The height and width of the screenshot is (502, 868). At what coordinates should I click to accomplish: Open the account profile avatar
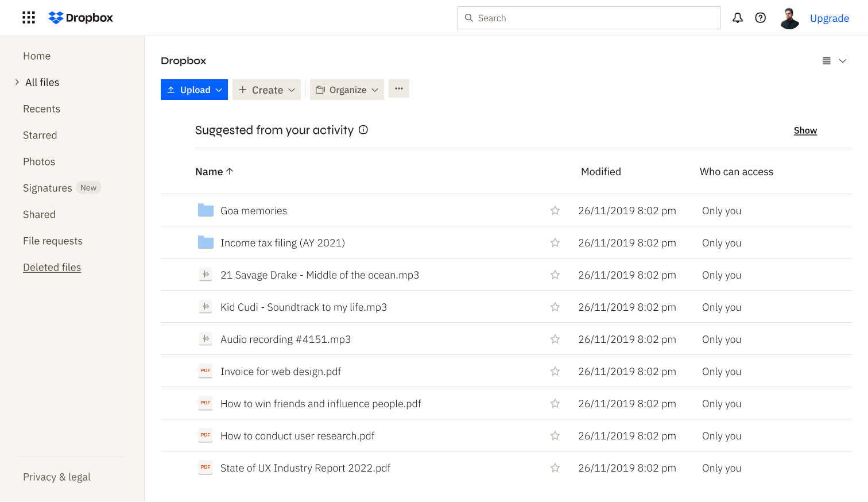pos(790,18)
